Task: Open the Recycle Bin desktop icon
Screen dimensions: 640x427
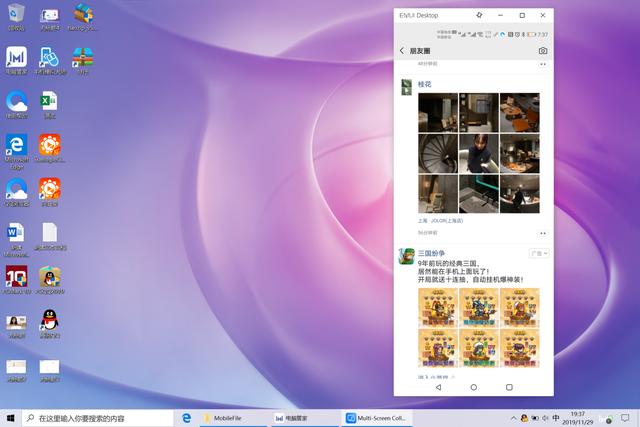Action: click(x=16, y=17)
